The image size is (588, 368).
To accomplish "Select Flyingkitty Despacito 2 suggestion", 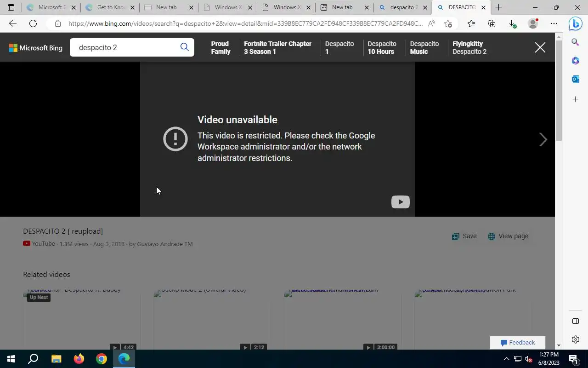I will [x=469, y=47].
